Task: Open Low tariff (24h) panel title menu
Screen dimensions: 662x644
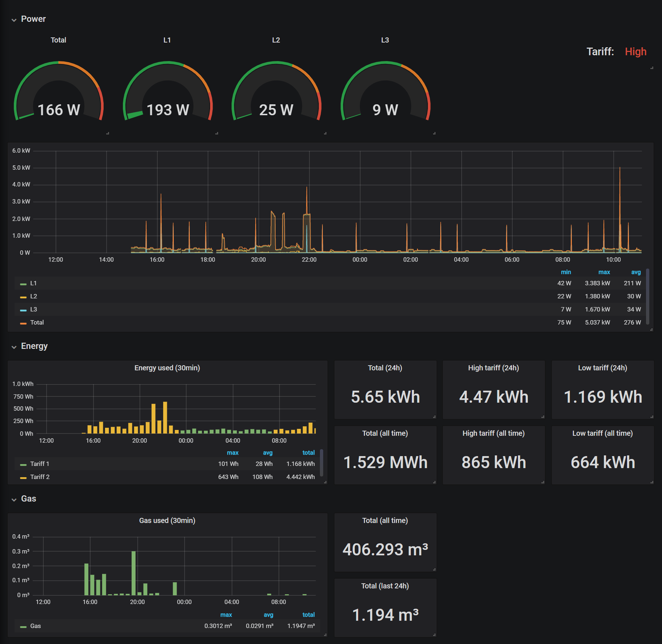Action: point(603,368)
